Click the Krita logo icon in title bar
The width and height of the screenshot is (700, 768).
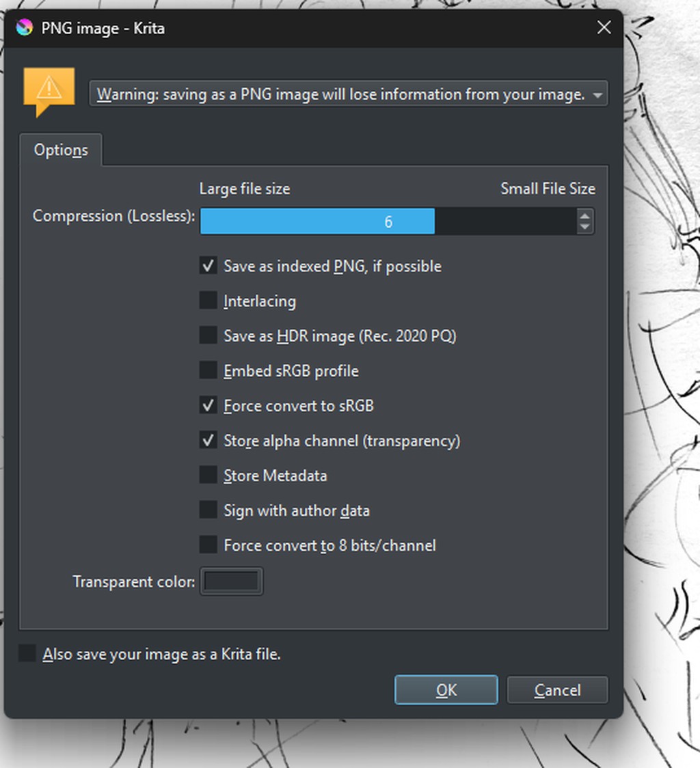coord(25,28)
